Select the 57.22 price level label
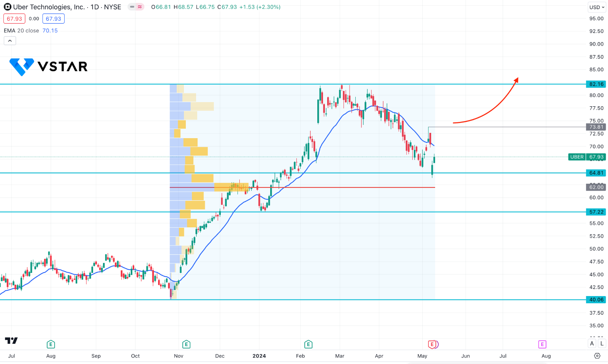 596,212
